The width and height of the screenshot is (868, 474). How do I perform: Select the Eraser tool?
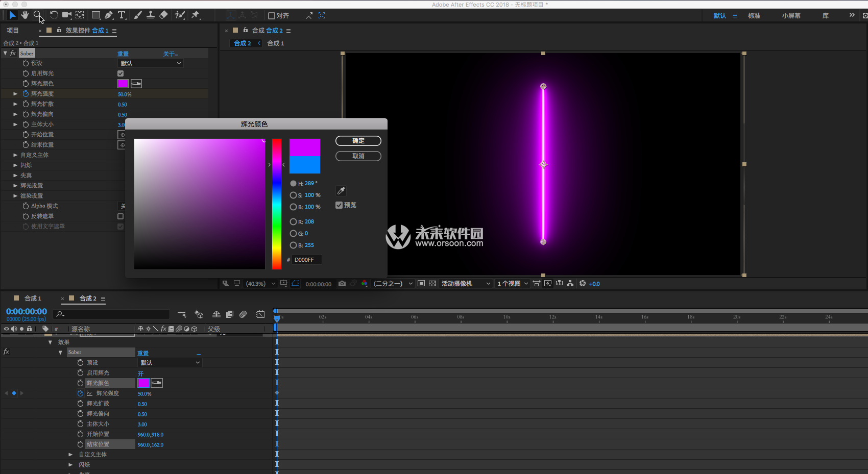tap(163, 15)
